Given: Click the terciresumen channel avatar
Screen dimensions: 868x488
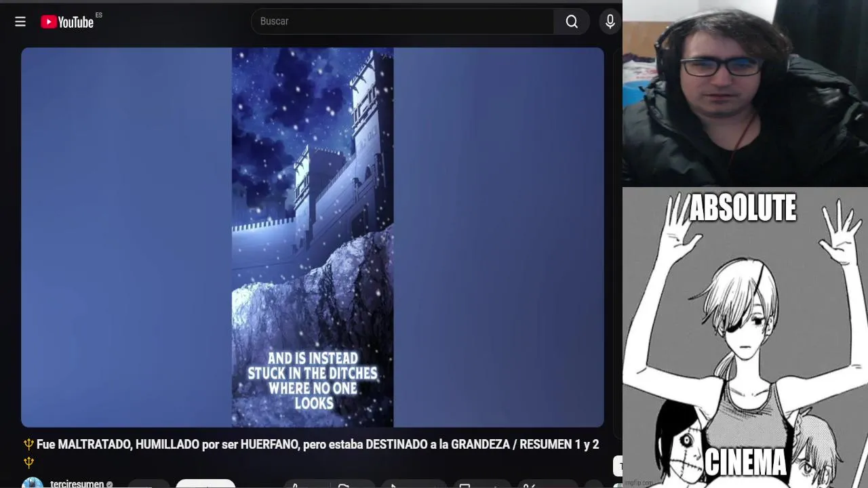Looking at the screenshot, I should 33,483.
